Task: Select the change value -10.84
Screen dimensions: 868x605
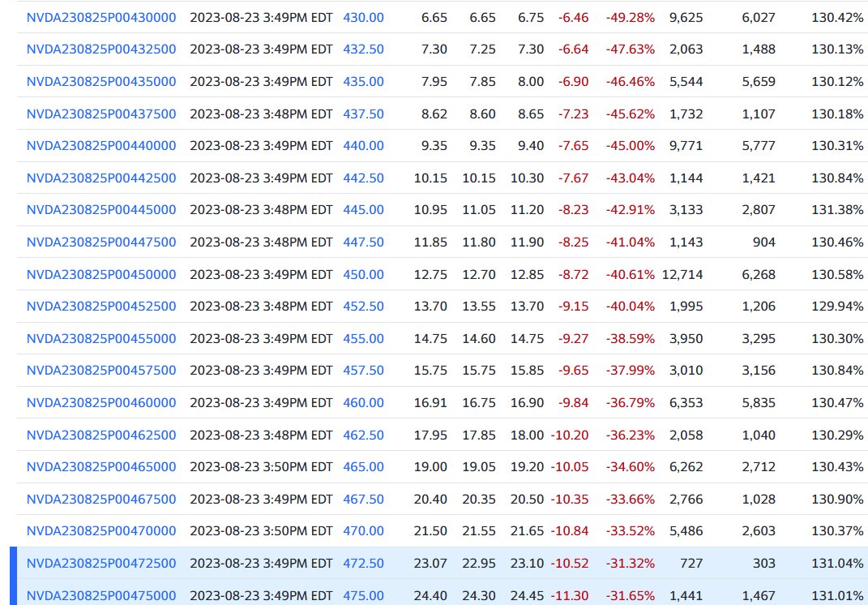Action: 570,530
